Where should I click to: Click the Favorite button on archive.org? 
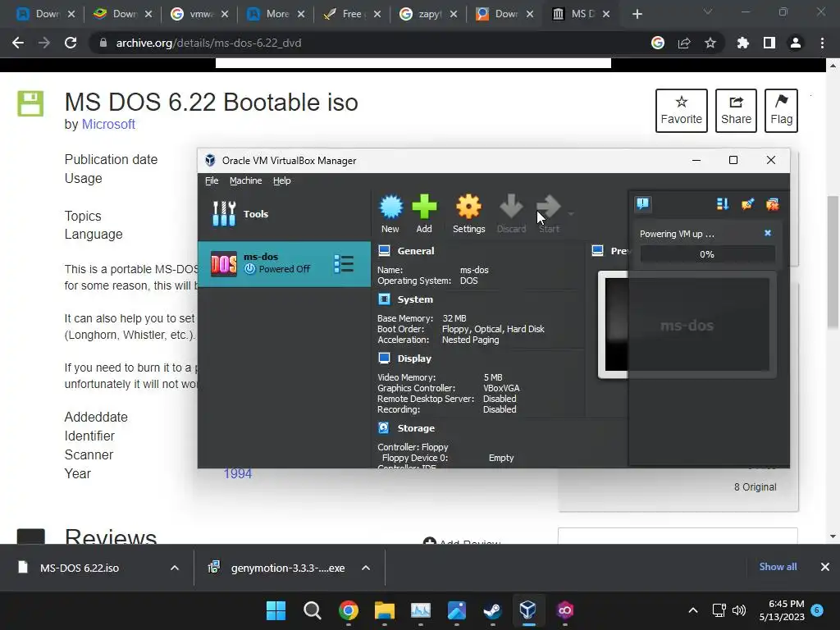[x=681, y=111]
